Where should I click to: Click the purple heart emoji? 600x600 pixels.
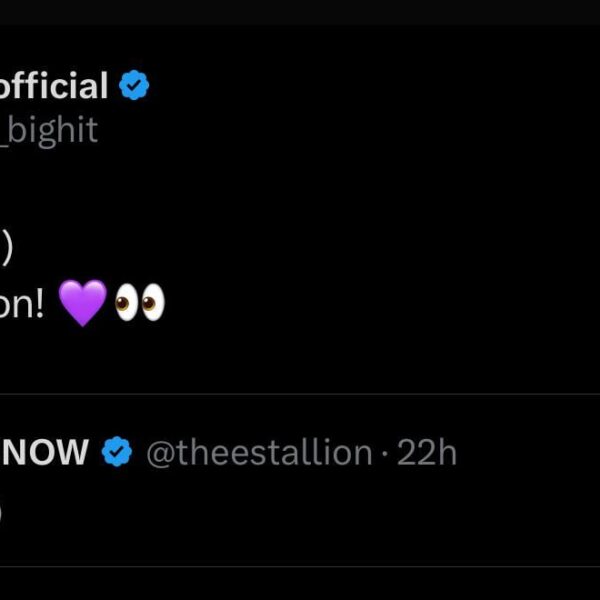82,302
